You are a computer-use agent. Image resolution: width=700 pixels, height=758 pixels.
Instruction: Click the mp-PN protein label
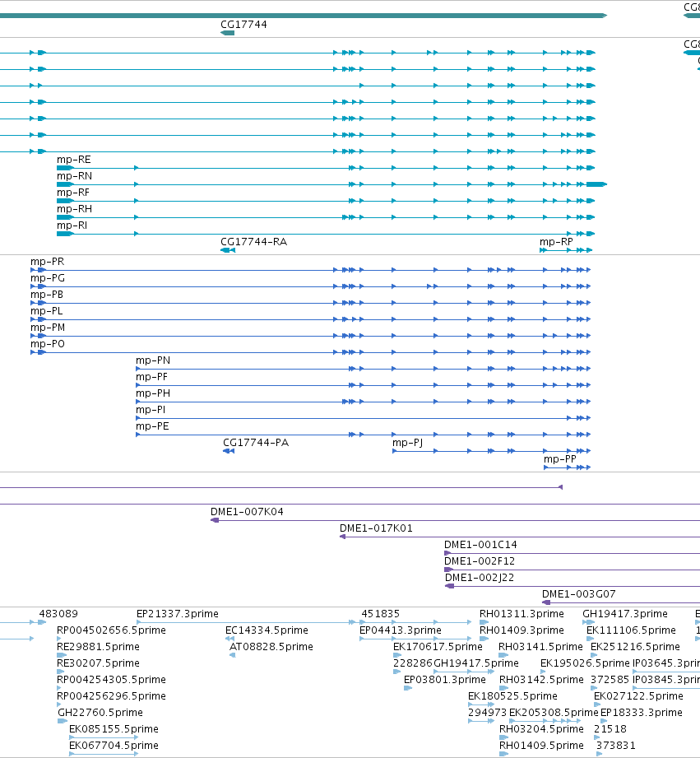[153, 360]
